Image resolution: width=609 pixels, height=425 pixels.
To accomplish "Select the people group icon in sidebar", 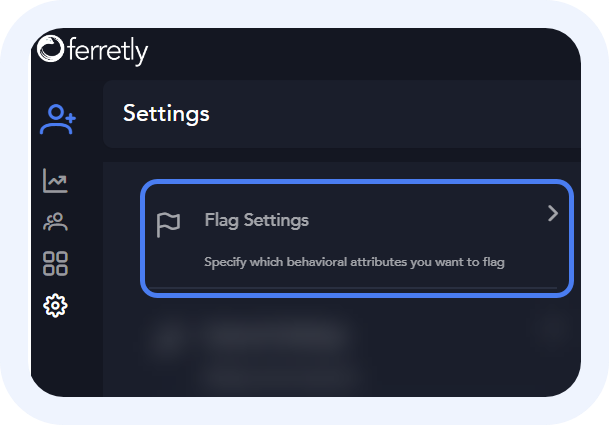I will (x=56, y=222).
